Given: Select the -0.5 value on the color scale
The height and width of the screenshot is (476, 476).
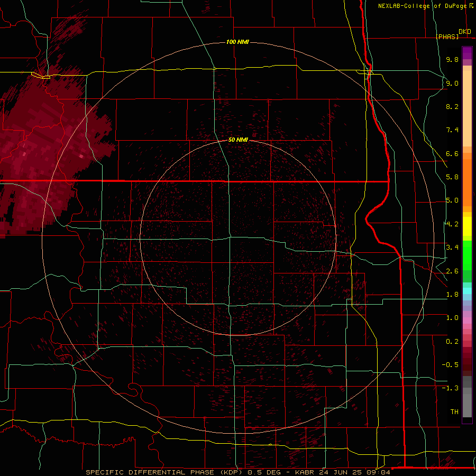Looking at the screenshot, I should [450, 365].
